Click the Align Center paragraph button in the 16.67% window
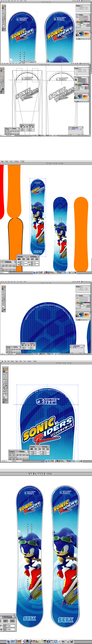Screen dimensions: 92x644 tap(23, 259)
